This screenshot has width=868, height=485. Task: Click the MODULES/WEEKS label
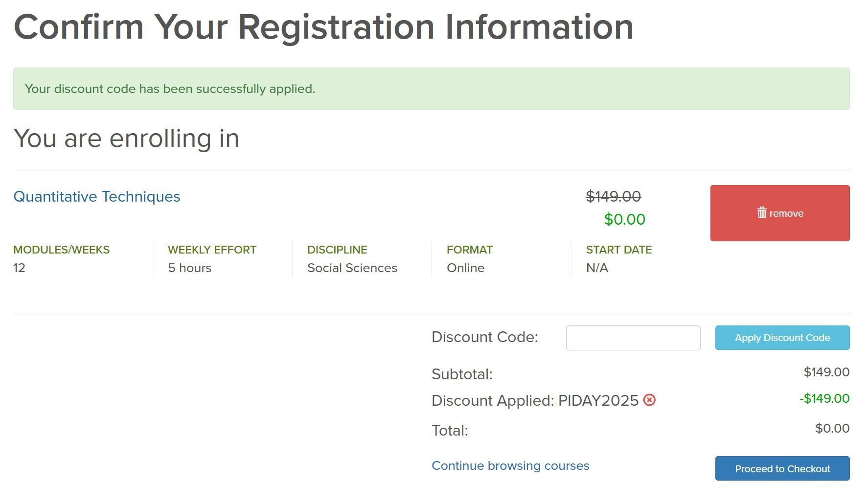pos(62,250)
